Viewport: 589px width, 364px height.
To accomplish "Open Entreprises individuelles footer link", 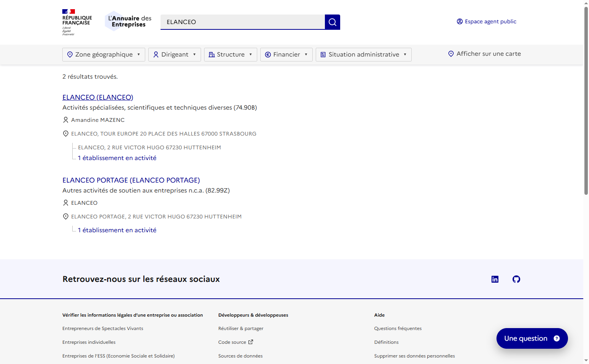I will tap(89, 342).
